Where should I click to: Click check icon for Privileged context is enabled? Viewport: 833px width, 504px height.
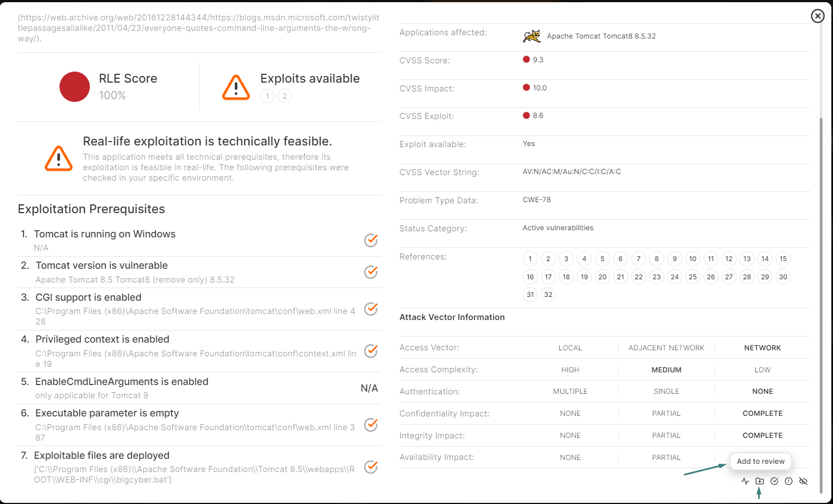(x=371, y=351)
